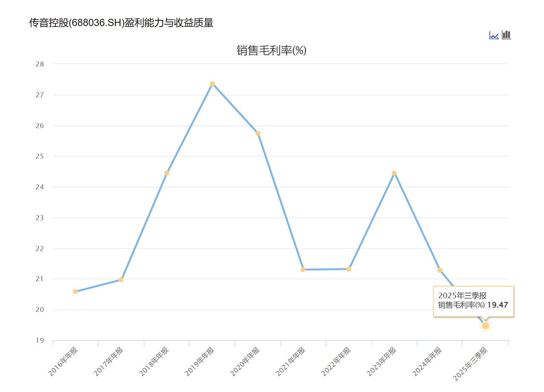
Task: Click the y-axis value 28
Action: click(x=40, y=64)
